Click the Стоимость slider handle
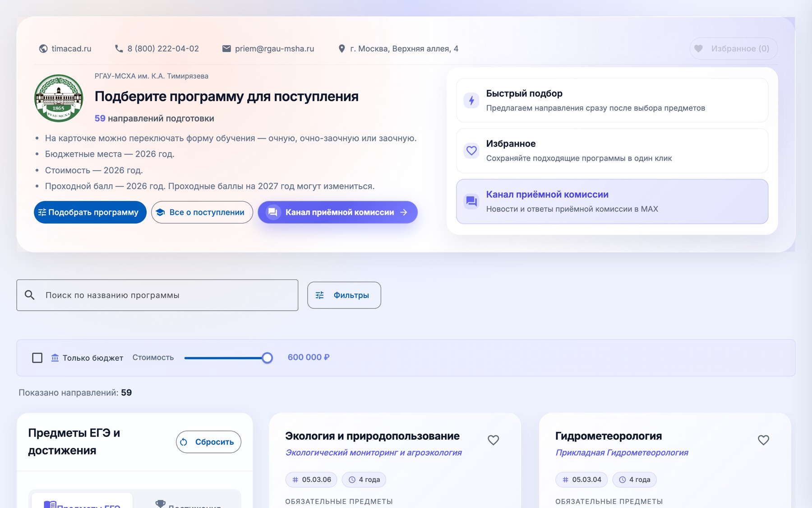812x508 pixels. [267, 358]
